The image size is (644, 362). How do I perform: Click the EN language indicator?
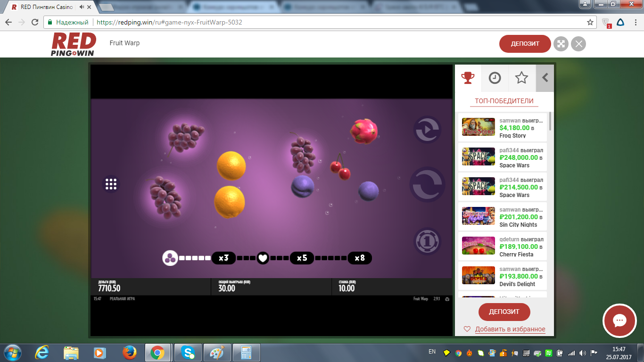(x=432, y=352)
